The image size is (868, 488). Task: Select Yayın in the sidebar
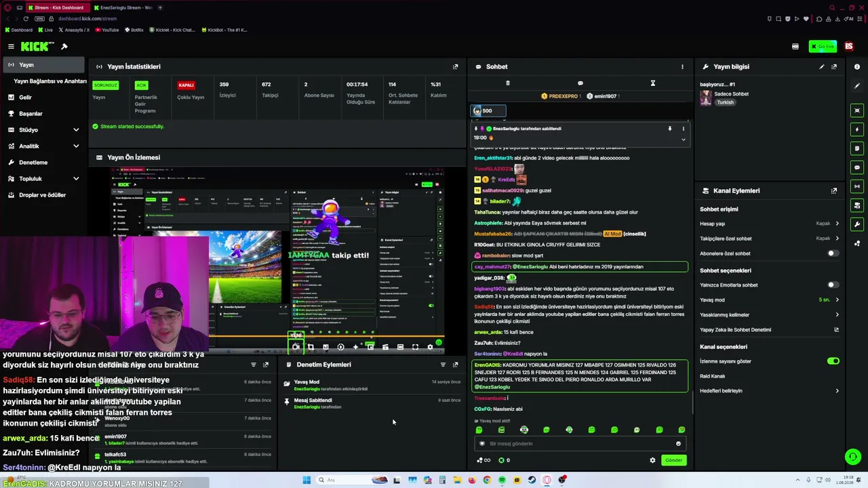pyautogui.click(x=44, y=65)
